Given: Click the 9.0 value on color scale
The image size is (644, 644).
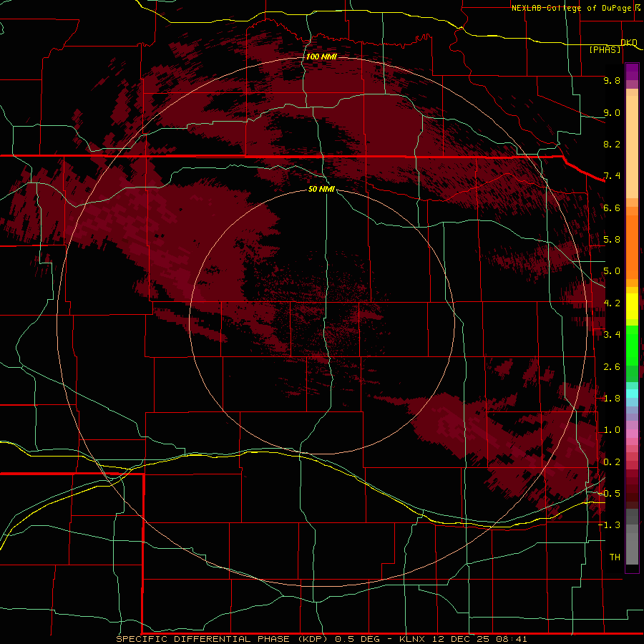Looking at the screenshot, I should 612,112.
